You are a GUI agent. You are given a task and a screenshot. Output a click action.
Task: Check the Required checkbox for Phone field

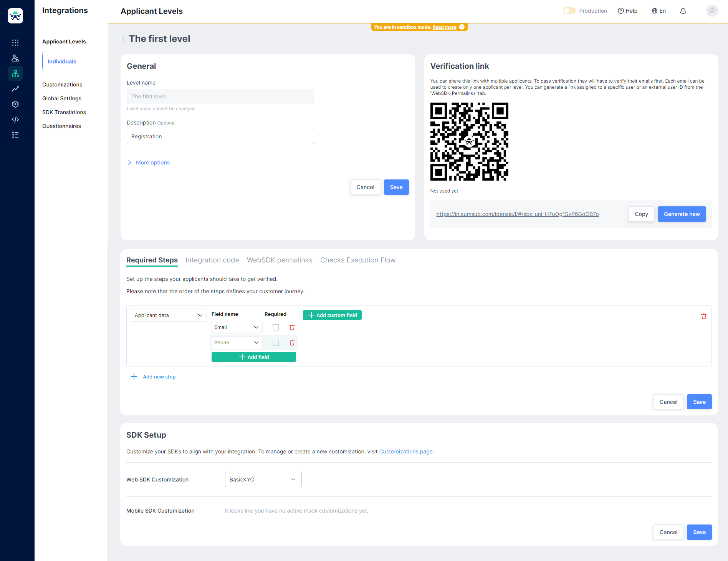pos(276,342)
